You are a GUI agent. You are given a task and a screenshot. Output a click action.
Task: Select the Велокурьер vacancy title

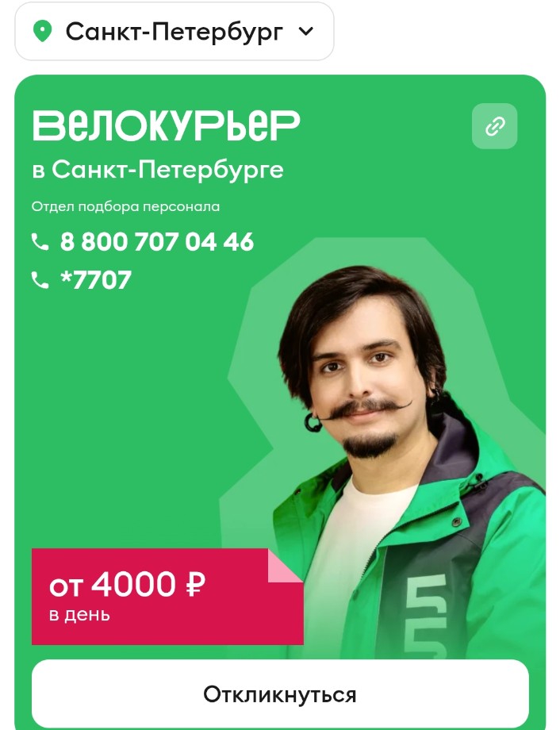point(167,125)
